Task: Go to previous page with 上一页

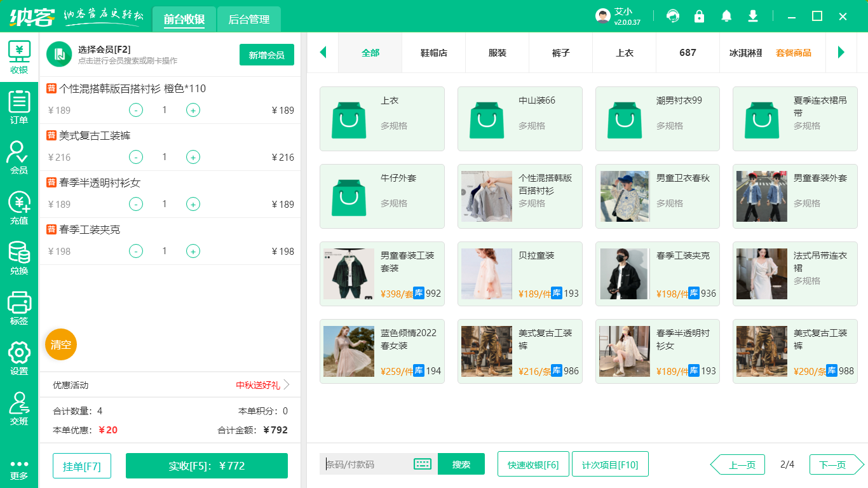Action: click(737, 464)
